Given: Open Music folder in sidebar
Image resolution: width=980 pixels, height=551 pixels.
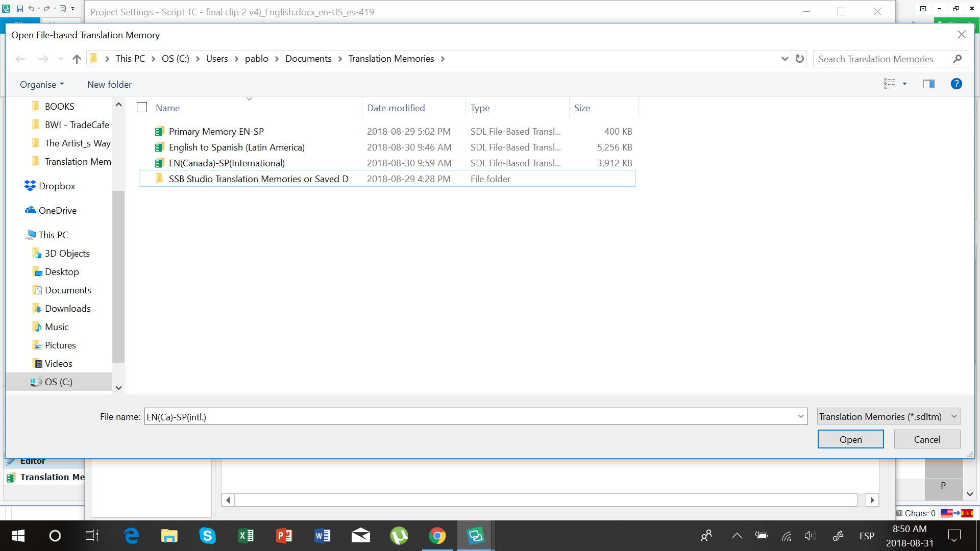Looking at the screenshot, I should (x=56, y=327).
